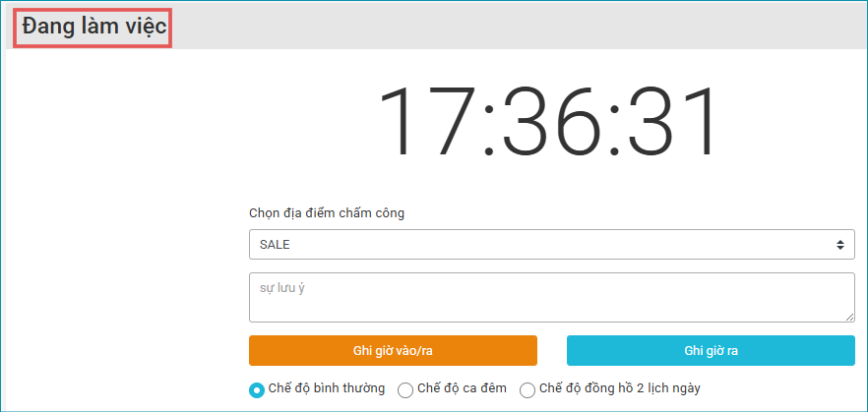Click the "Chế độ ca đêm" label text
The image size is (868, 412).
(462, 388)
